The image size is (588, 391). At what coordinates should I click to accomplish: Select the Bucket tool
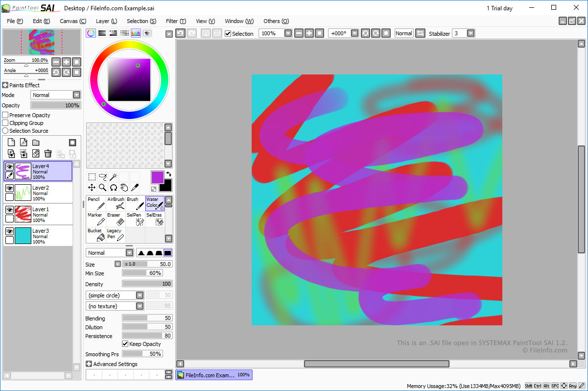click(x=96, y=235)
